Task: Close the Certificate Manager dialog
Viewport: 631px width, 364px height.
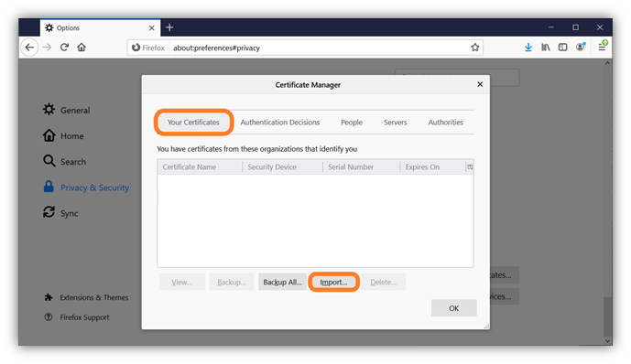Action: click(x=480, y=84)
